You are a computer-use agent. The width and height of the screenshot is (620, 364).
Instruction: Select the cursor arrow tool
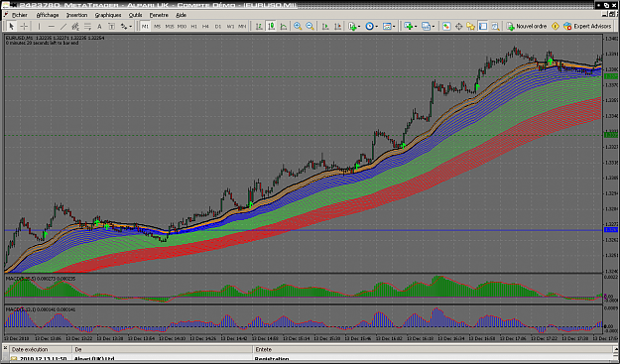tap(11, 27)
